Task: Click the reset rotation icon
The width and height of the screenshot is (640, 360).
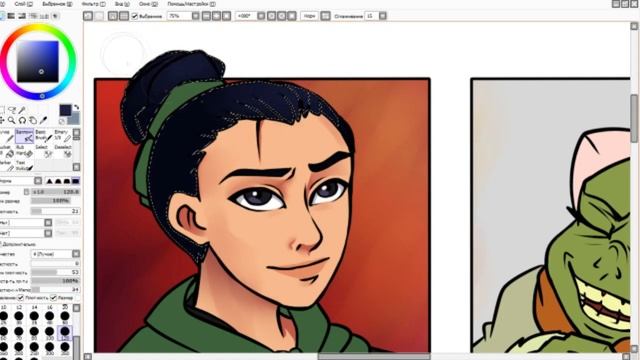Action: coord(292,16)
